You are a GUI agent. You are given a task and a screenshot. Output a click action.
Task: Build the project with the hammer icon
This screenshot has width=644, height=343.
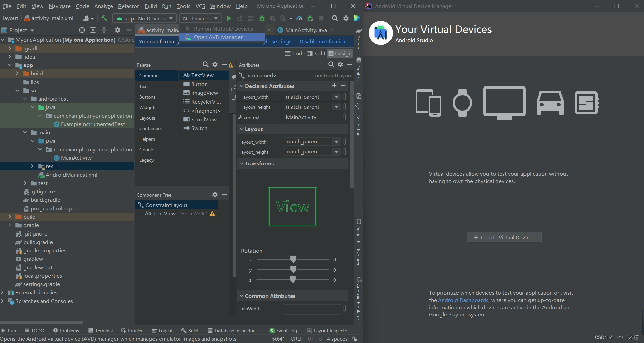click(x=104, y=18)
